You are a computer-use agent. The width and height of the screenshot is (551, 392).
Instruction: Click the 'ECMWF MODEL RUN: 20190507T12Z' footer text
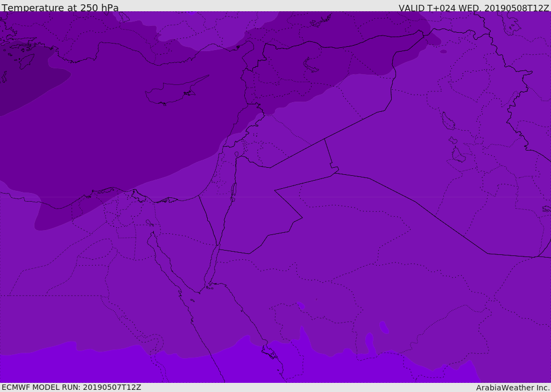pyautogui.click(x=72, y=387)
